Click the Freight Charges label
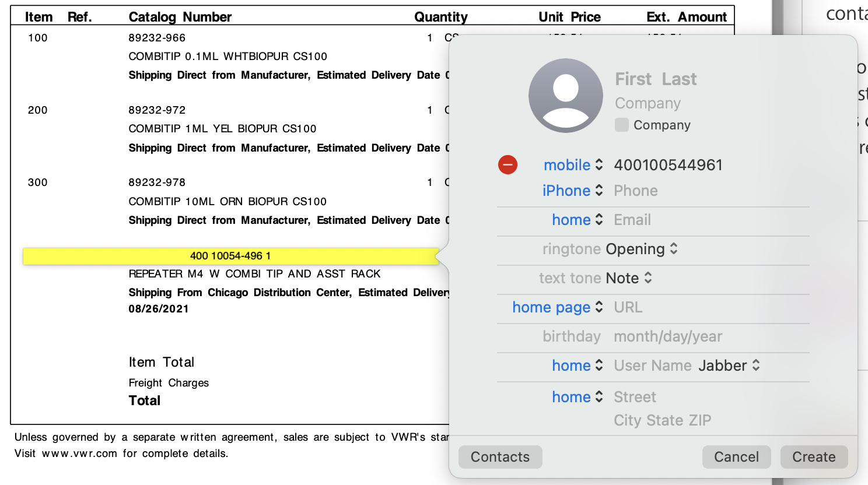 (169, 383)
